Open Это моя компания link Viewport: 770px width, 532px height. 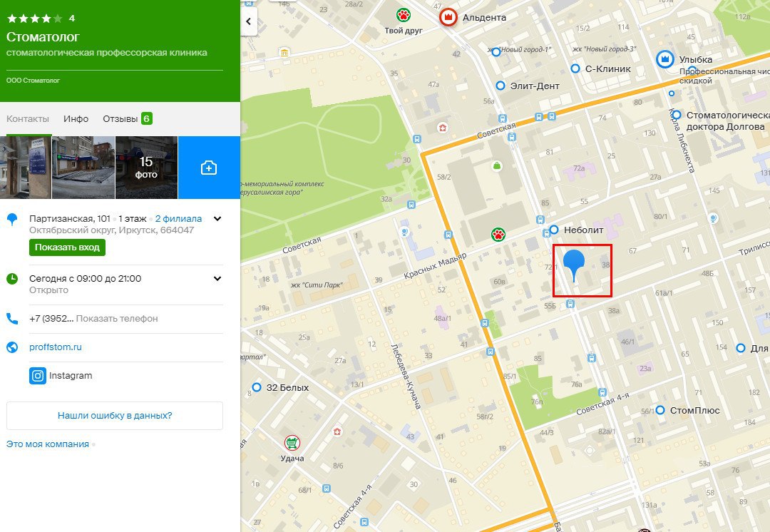[48, 444]
